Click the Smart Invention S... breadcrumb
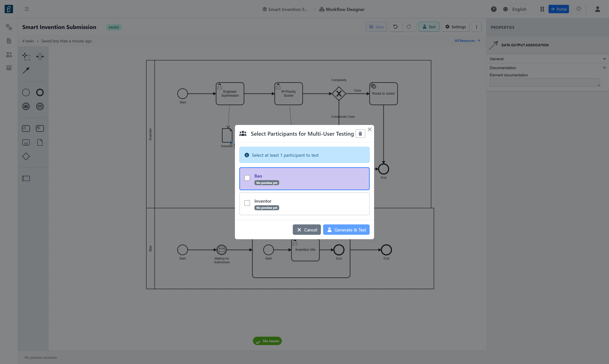The width and height of the screenshot is (609, 364). point(285,9)
